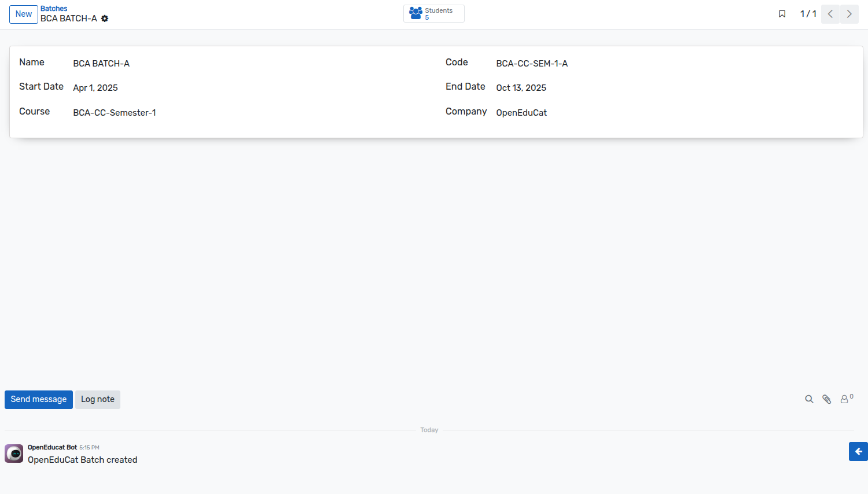Viewport: 868px width, 494px height.
Task: Click the 1 / 1 pager counter
Action: (808, 14)
